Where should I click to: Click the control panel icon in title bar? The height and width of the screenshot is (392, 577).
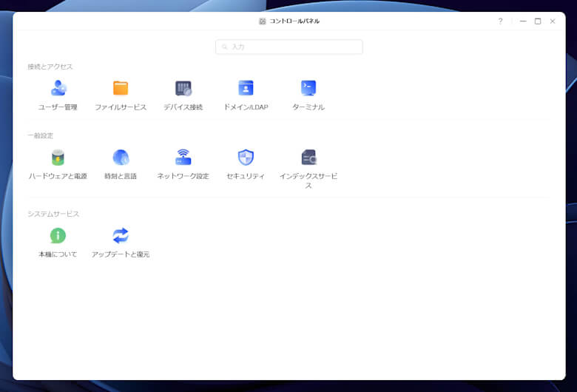pyautogui.click(x=263, y=21)
